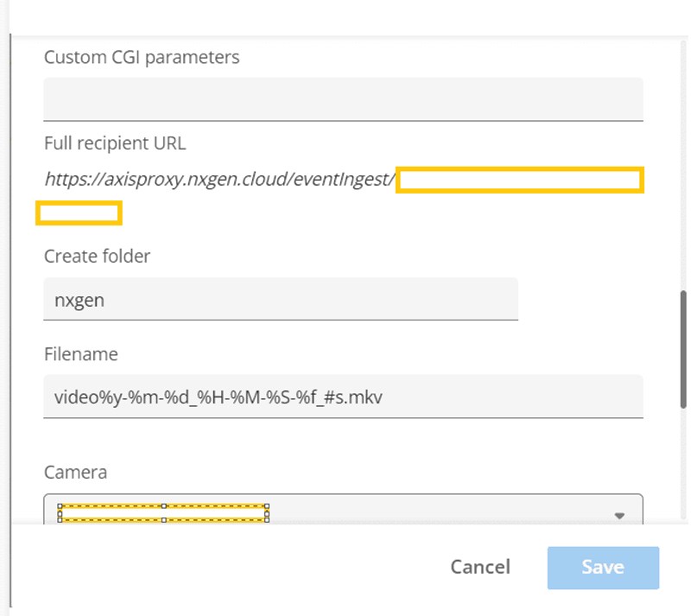Click the Create folder field containing nxgen
The height and width of the screenshot is (616, 691).
tap(280, 299)
